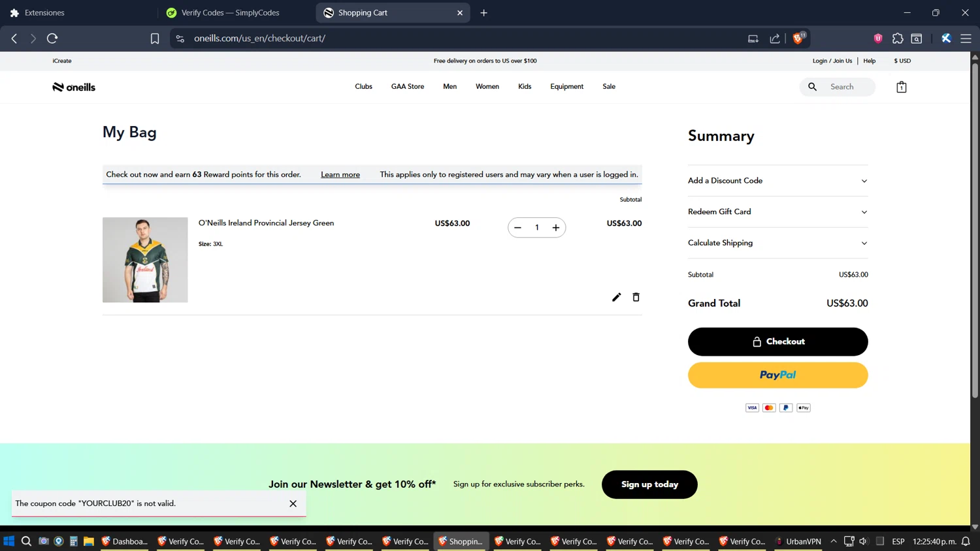Open the Windows notifications bell

[x=966, y=541]
